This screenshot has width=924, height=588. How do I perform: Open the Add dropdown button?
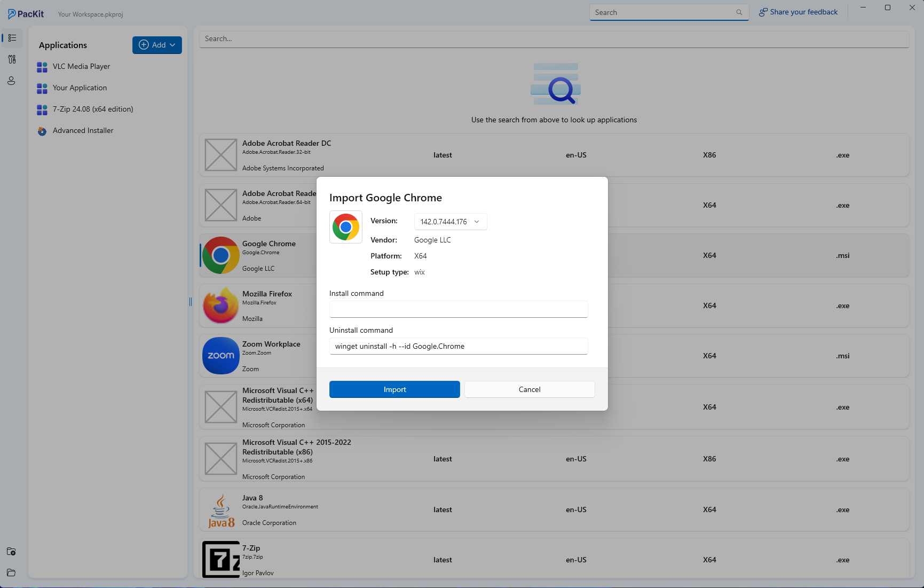pos(157,45)
